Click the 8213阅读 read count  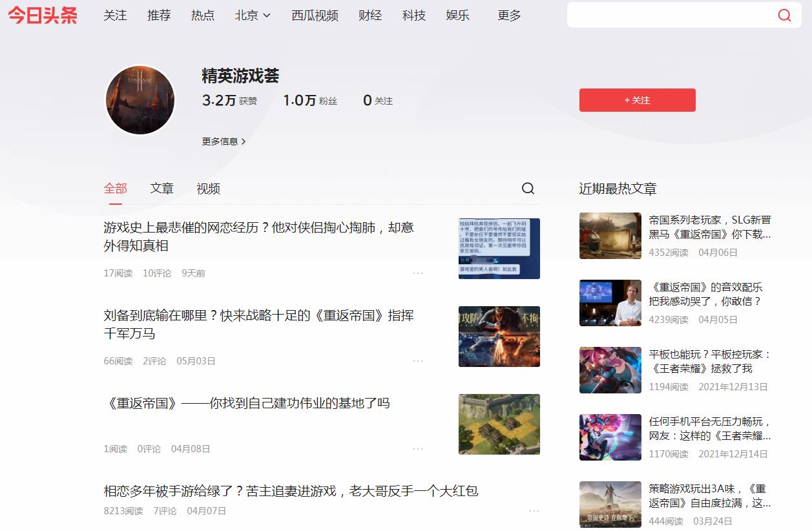click(x=123, y=511)
